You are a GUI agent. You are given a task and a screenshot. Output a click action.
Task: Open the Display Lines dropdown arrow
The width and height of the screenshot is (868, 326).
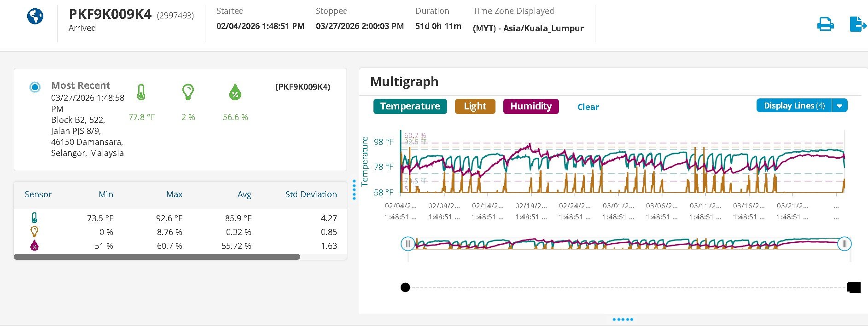[839, 106]
